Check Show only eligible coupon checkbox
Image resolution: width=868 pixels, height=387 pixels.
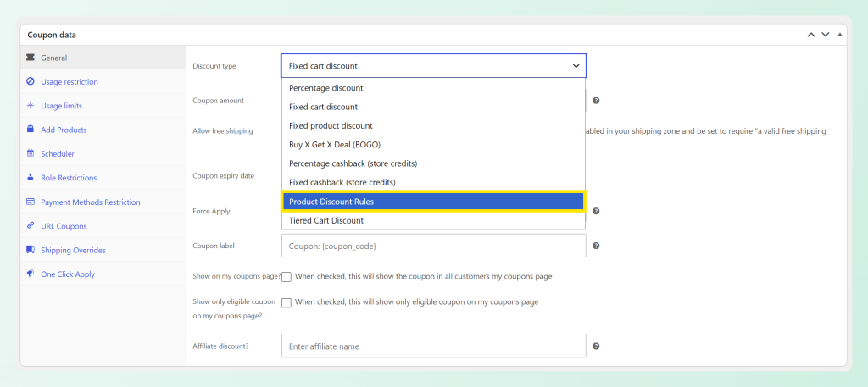(x=287, y=303)
